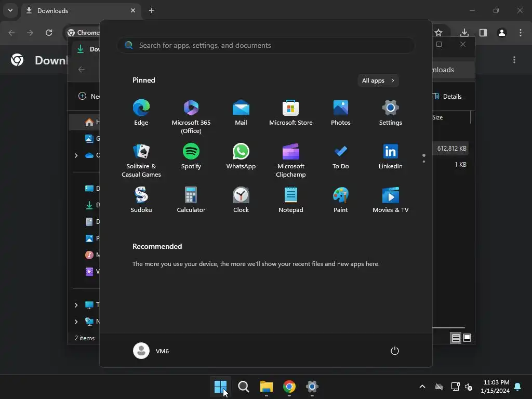Open Paint from pinned apps
Image resolution: width=532 pixels, height=399 pixels.
(x=341, y=200)
